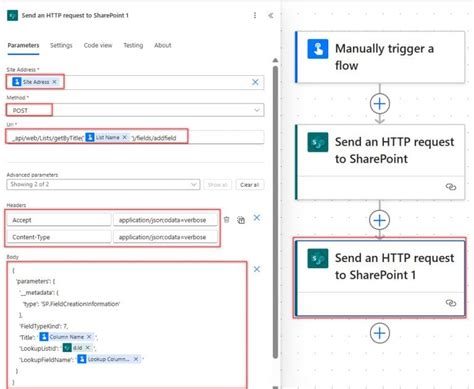Image resolution: width=474 pixels, height=389 pixels.
Task: Click the Show all button
Action: pos(217,185)
